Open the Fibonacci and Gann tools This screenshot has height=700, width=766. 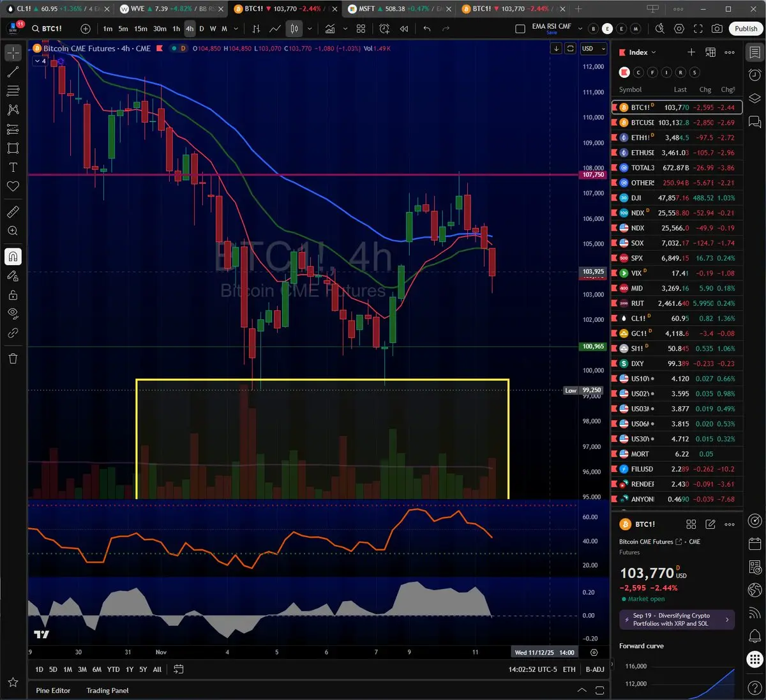tap(13, 91)
